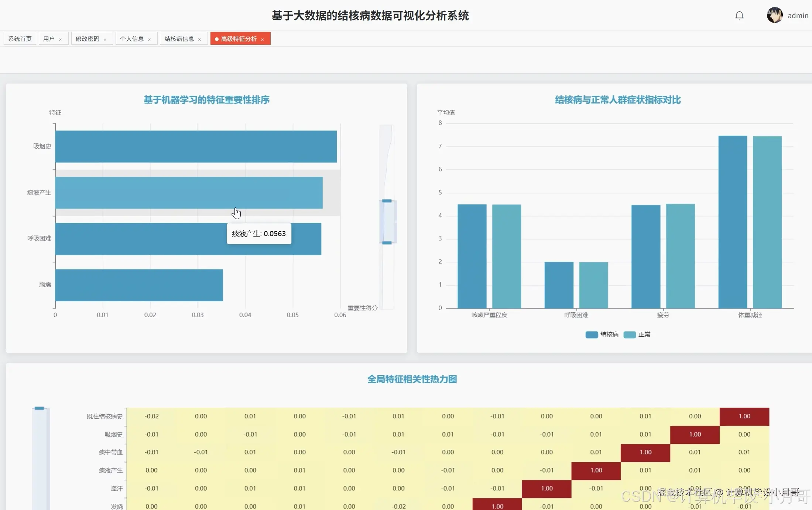812x510 pixels.
Task: Close the 修改密码 tab
Action: [105, 39]
